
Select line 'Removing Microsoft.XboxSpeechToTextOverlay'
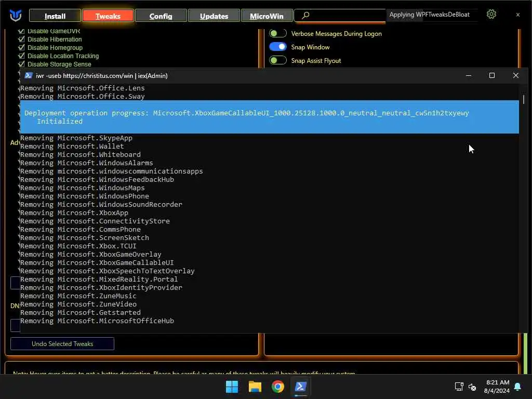pyautogui.click(x=108, y=271)
